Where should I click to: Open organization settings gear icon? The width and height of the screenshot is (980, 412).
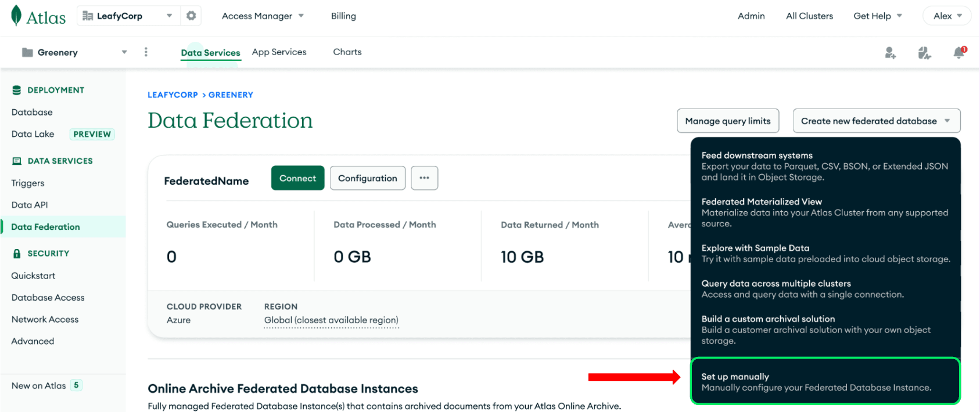click(191, 16)
